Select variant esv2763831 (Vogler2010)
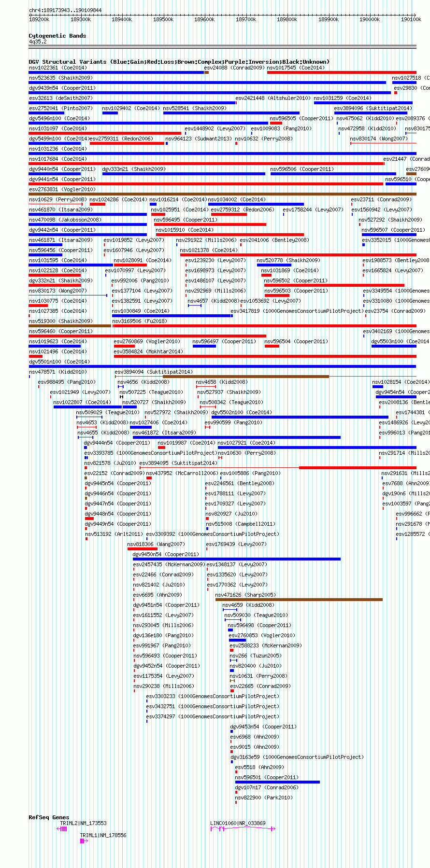Screen dimensions: 430x868 pyautogui.click(x=62, y=189)
